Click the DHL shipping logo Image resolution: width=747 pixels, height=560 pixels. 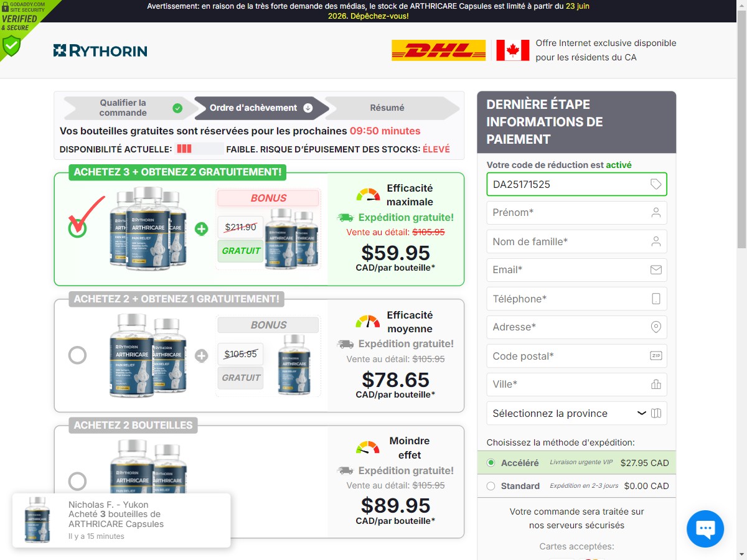pyautogui.click(x=438, y=50)
